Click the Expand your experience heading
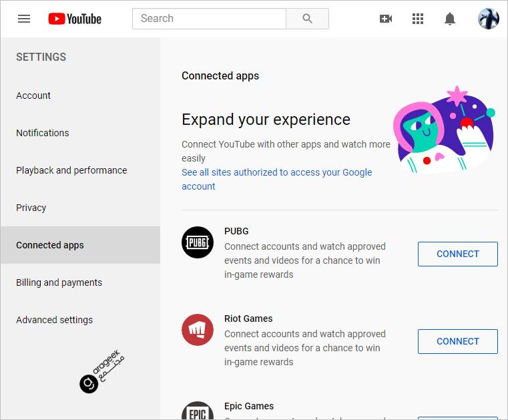508x420 pixels. 266,120
